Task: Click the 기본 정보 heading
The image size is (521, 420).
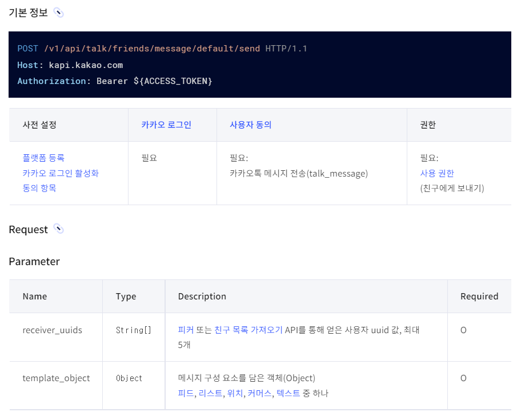Action: click(28, 13)
